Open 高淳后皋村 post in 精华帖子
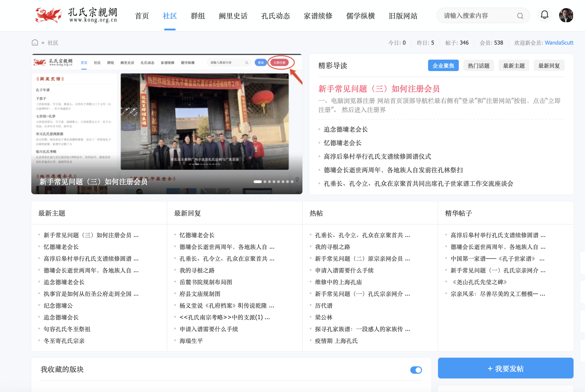 tap(498, 235)
